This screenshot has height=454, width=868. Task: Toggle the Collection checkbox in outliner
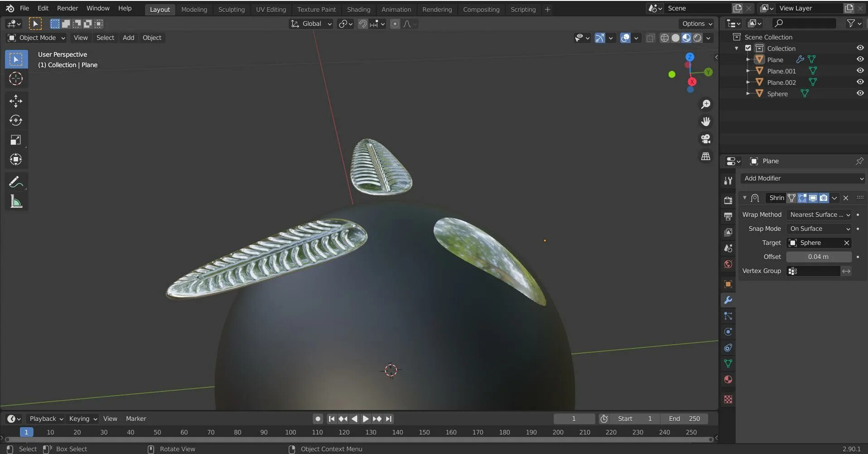click(x=748, y=48)
